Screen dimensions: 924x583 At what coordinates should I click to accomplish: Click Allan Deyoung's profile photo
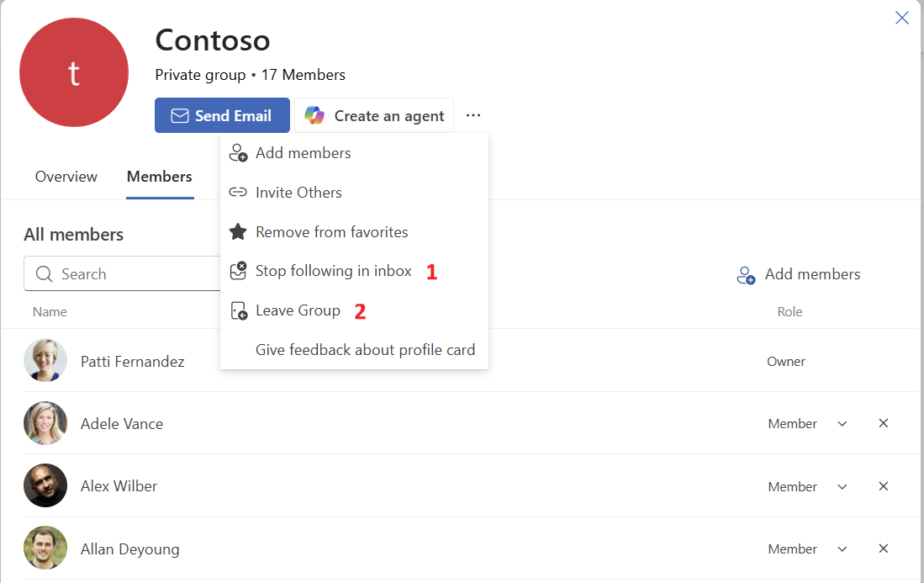(x=45, y=549)
